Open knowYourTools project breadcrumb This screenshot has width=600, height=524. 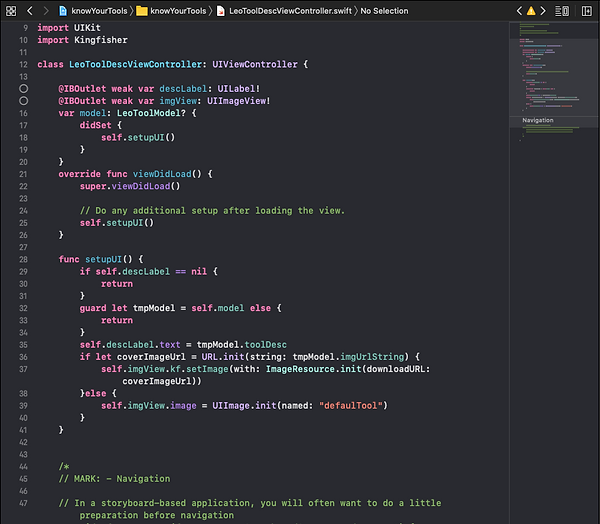click(99, 11)
